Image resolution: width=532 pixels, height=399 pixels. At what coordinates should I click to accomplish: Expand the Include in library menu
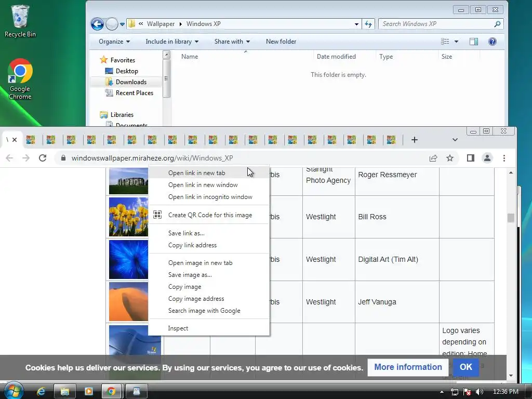[172, 42]
